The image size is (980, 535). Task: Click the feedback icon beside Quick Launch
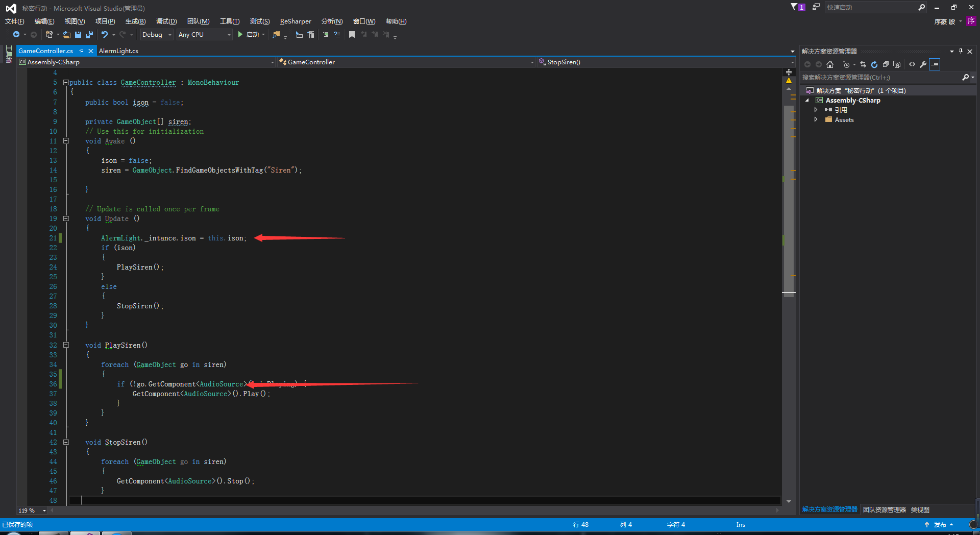pos(816,7)
